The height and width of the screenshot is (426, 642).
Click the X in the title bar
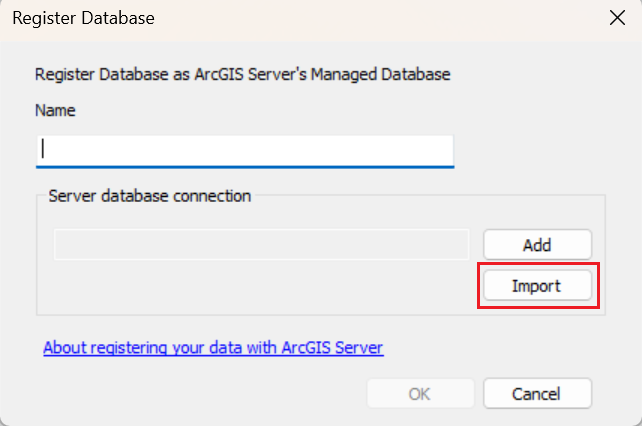coord(617,18)
